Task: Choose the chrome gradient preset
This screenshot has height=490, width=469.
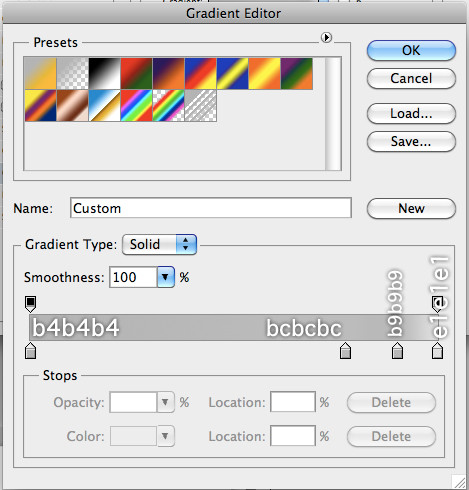Action: pos(104,105)
